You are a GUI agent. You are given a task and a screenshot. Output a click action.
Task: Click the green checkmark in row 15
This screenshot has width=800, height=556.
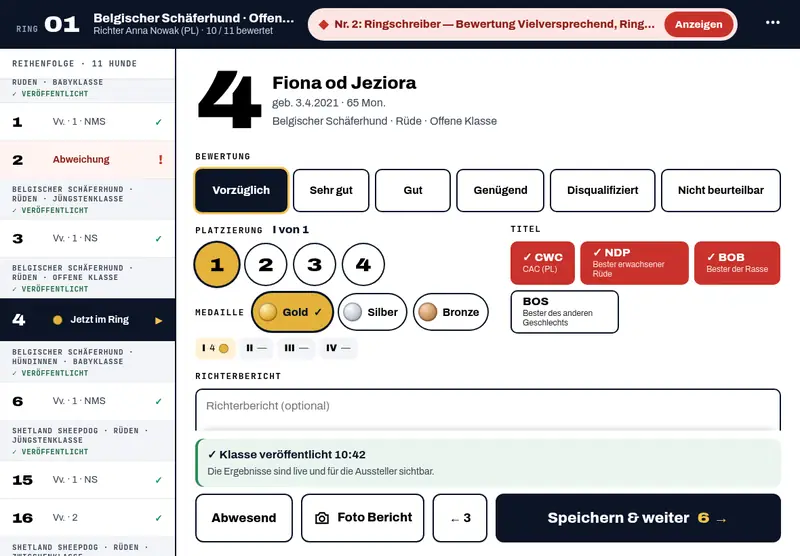pyautogui.click(x=159, y=480)
